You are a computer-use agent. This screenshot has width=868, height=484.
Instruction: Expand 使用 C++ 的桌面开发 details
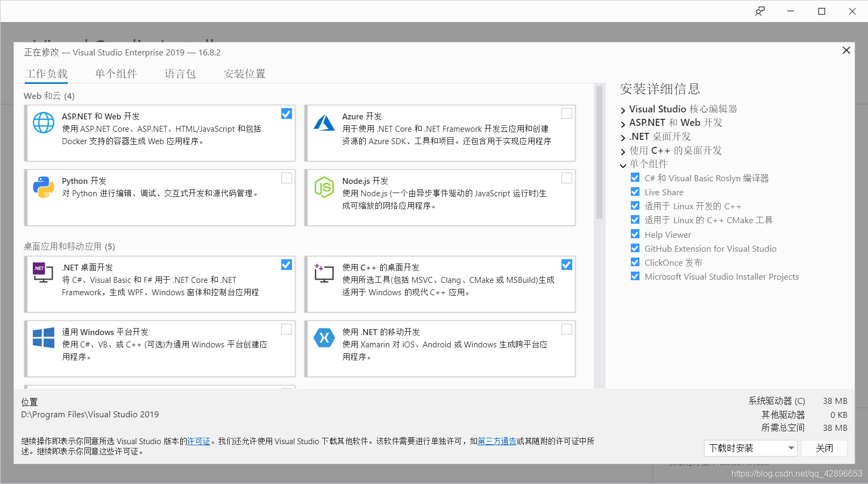(623, 152)
